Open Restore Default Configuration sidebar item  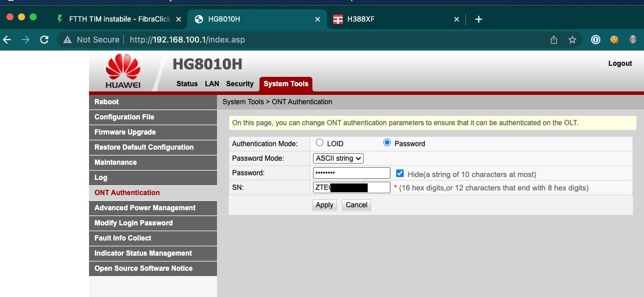pyautogui.click(x=153, y=147)
